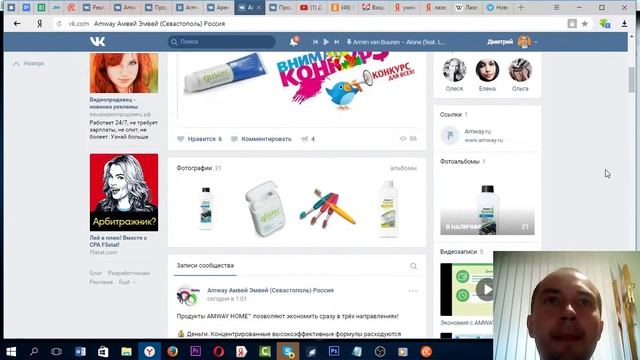Play previous track in VK player
This screenshot has height=360, width=640.
[316, 42]
